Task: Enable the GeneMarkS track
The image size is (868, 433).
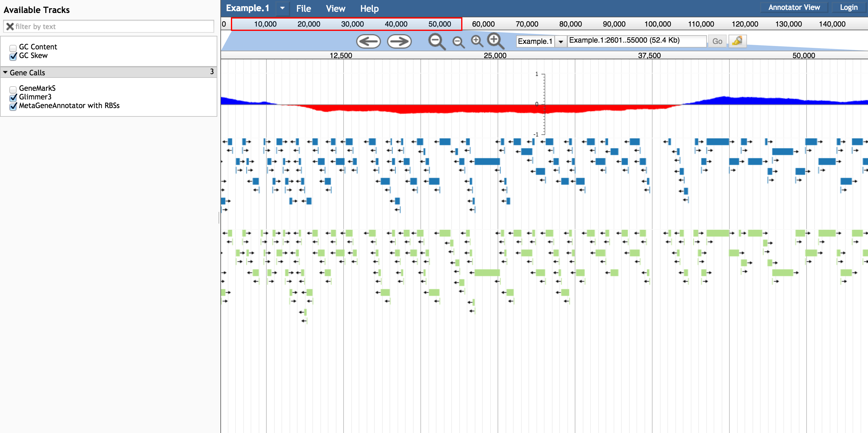Action: click(13, 89)
